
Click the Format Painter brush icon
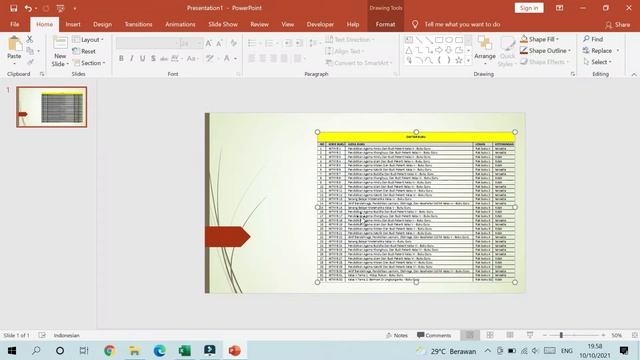tap(30, 62)
